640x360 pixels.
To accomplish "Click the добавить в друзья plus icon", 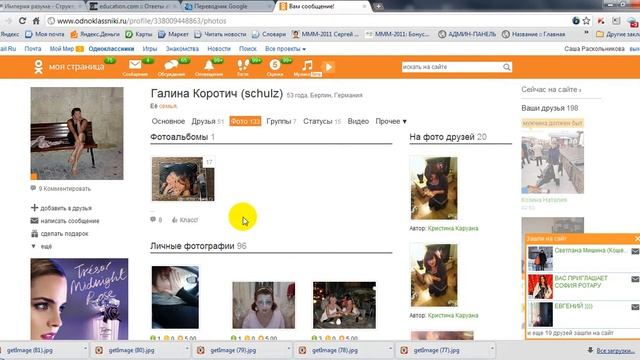I will coord(34,208).
